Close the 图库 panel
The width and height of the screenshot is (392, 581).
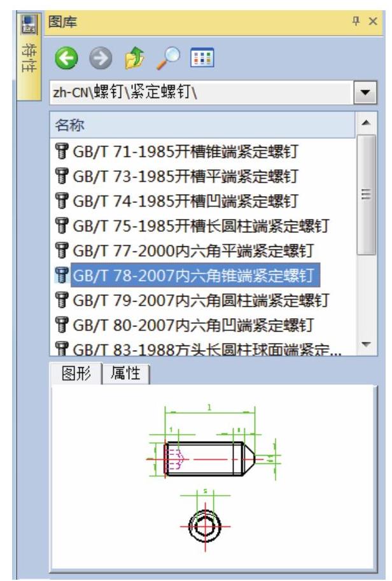pyautogui.click(x=373, y=21)
